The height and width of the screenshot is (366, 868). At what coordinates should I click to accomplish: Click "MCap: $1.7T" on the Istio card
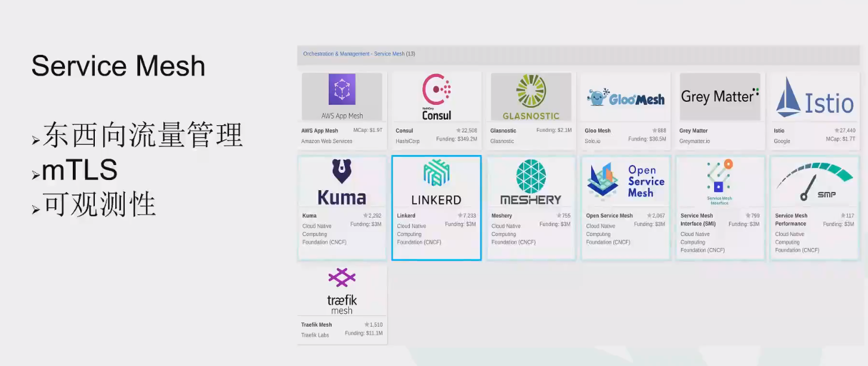[x=841, y=139]
